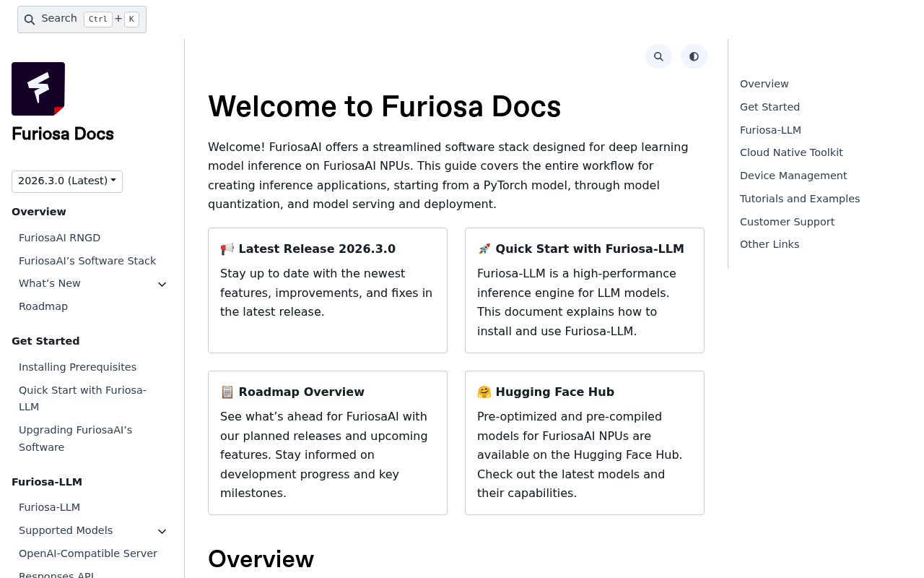Open the Roadmap sidebar link
Viewport: 924px width, 578px height.
[x=43, y=306]
